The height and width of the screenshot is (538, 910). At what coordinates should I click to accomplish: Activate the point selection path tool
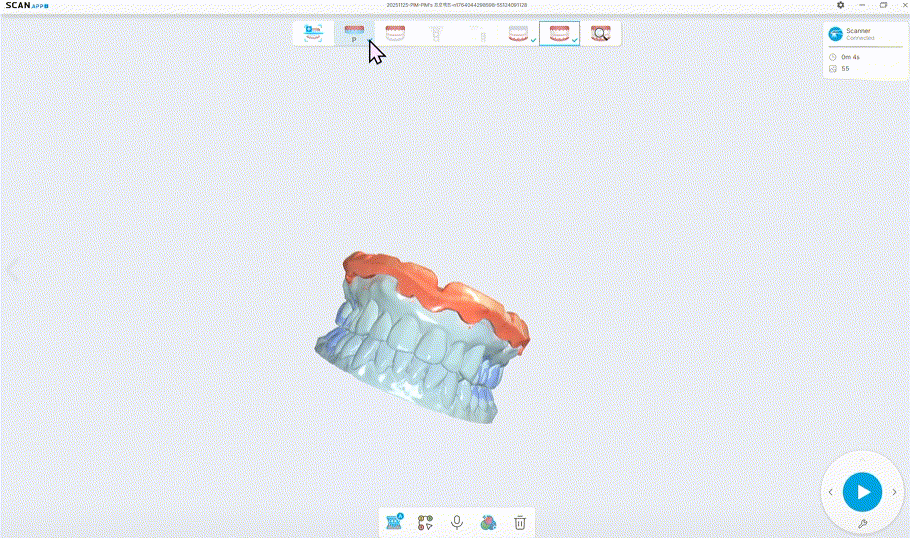coord(425,522)
